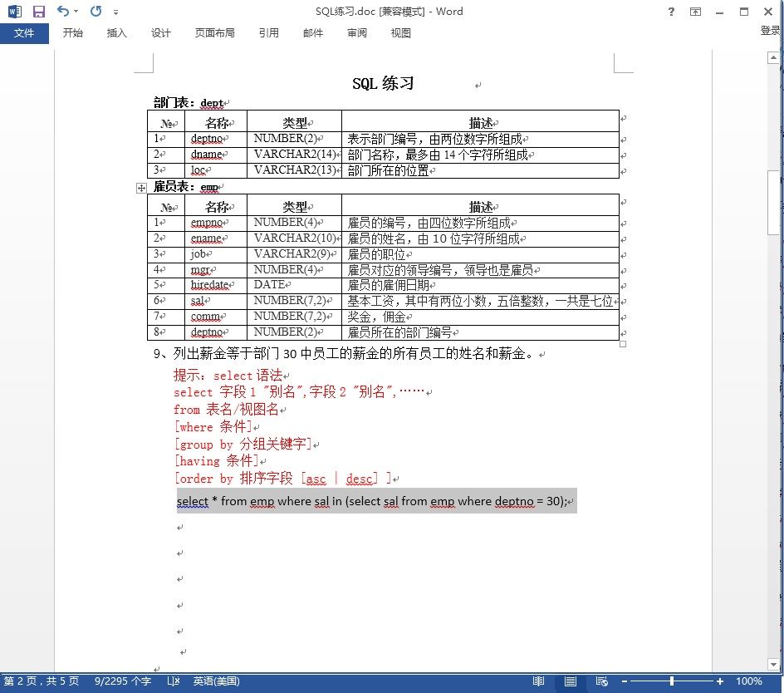784x693 pixels.
Task: Switch to the 视图 tab
Action: (x=400, y=33)
